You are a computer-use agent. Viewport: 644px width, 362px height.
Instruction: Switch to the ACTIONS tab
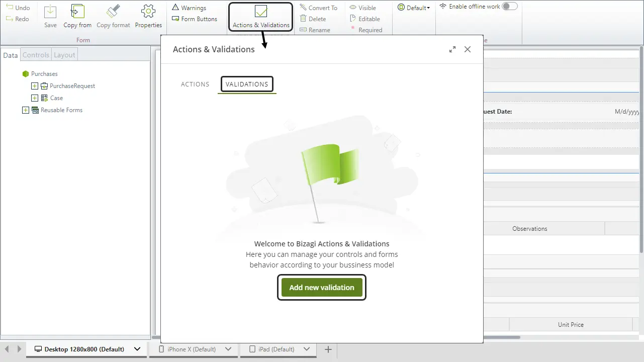click(195, 84)
